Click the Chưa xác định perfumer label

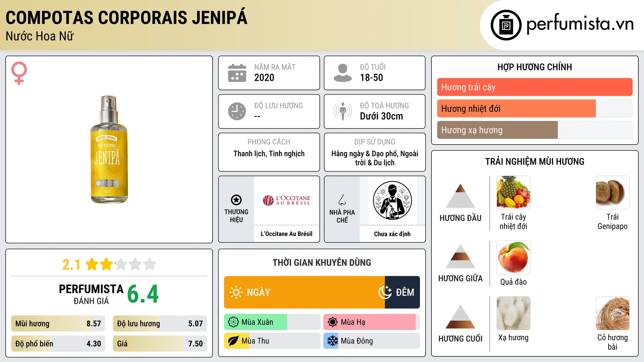[x=392, y=234]
